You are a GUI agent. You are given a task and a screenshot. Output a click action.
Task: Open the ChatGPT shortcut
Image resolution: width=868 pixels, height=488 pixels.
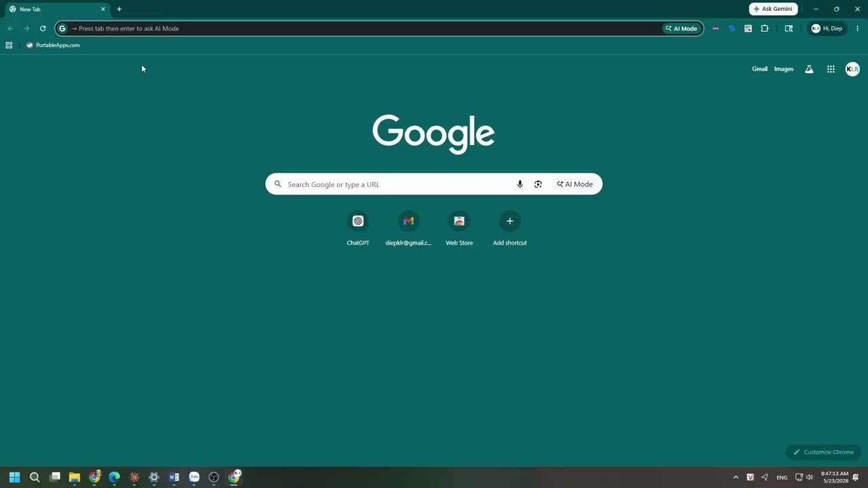[x=358, y=229]
